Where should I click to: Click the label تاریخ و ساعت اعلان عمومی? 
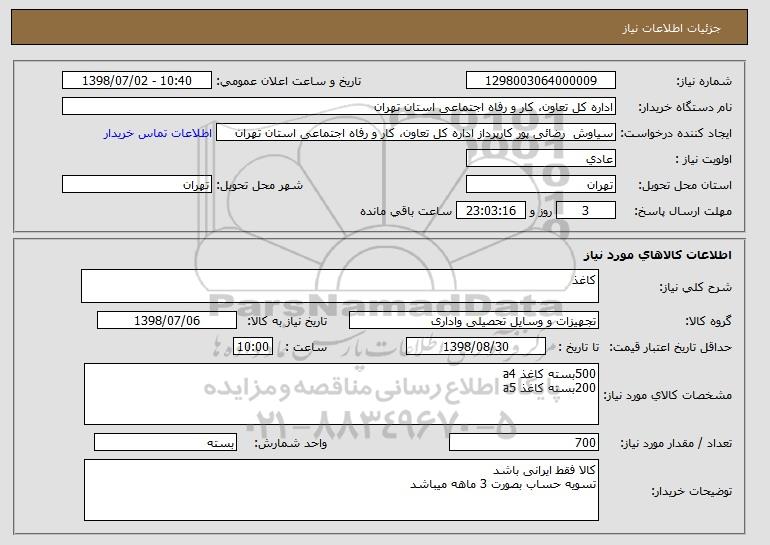click(289, 82)
